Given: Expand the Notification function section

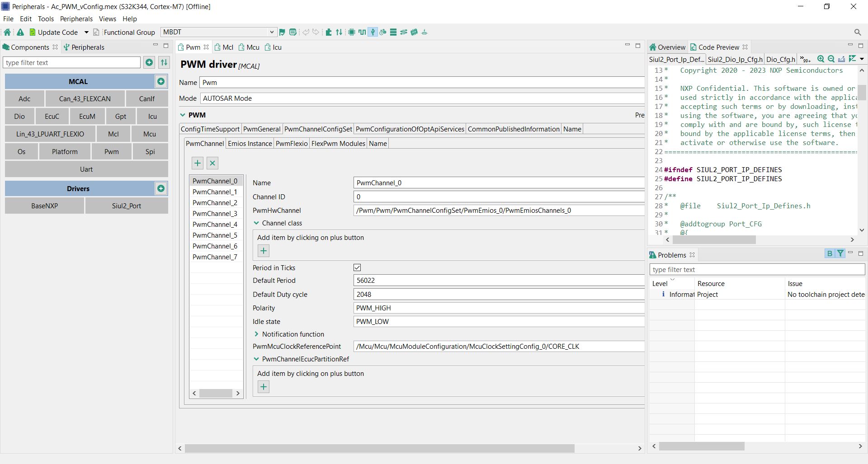Looking at the screenshot, I should 256,334.
